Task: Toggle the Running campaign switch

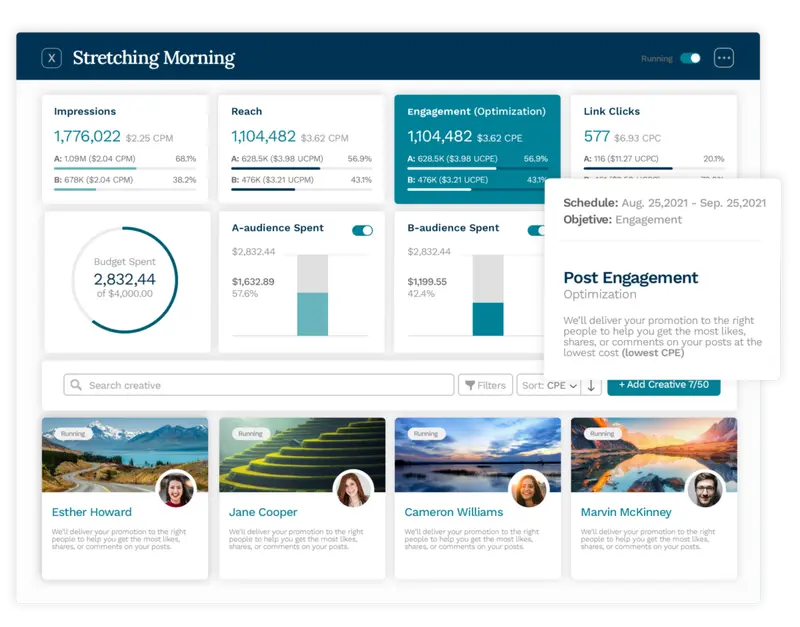Action: [x=690, y=58]
